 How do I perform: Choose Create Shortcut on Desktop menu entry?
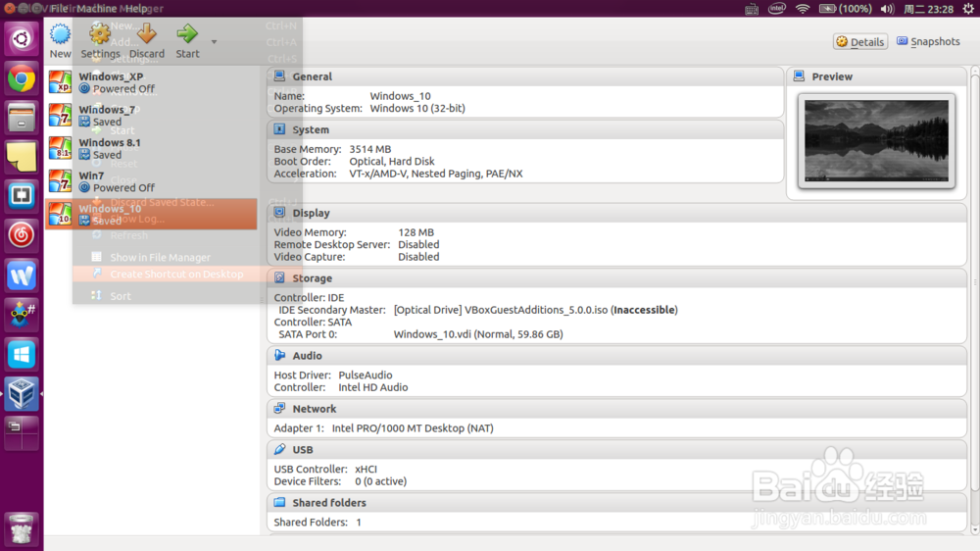[x=176, y=274]
